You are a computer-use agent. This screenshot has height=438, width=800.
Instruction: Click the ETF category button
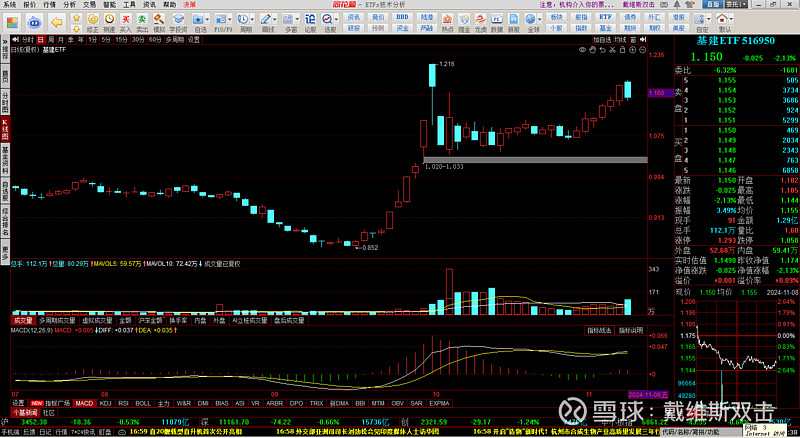pyautogui.click(x=605, y=17)
